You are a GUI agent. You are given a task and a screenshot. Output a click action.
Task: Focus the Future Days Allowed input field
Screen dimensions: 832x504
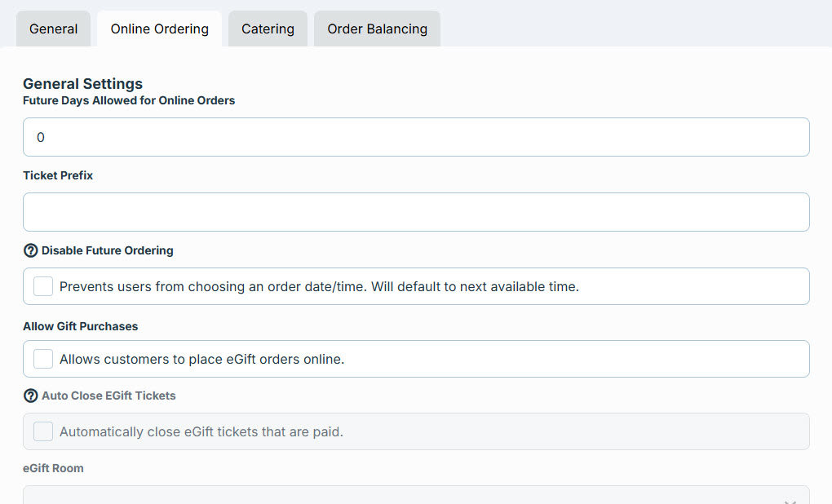point(416,137)
